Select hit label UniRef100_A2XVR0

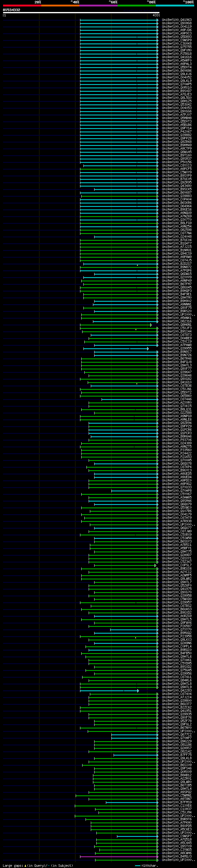[x=177, y=403]
